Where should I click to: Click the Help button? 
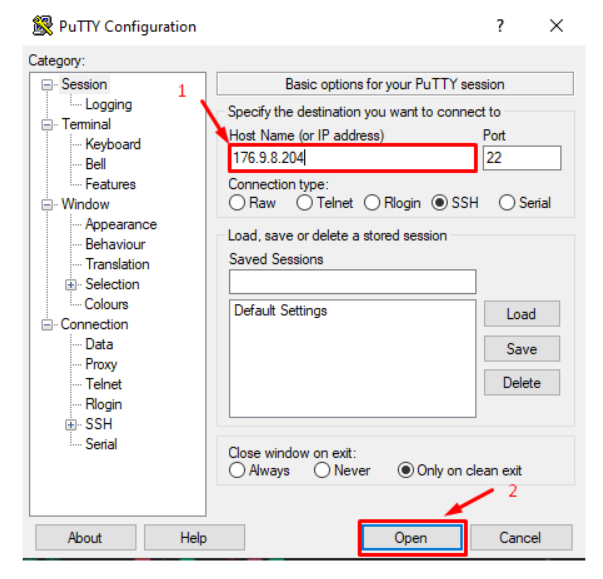[x=194, y=537]
